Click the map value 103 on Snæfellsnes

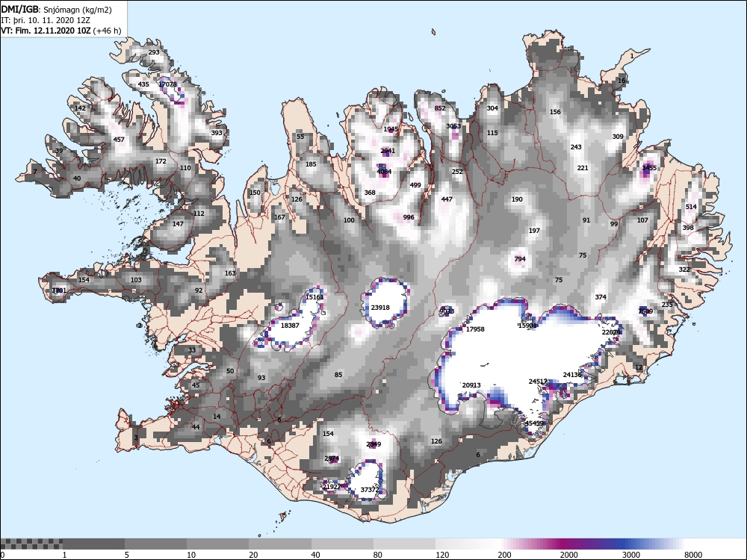click(x=136, y=280)
